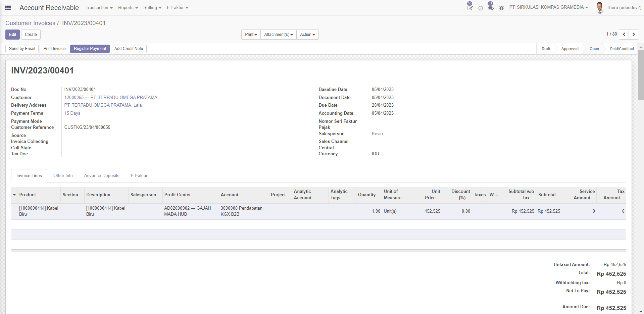Click product cell [1000000414] Kabel Biru
The width and height of the screenshot is (644, 314).
point(39,211)
